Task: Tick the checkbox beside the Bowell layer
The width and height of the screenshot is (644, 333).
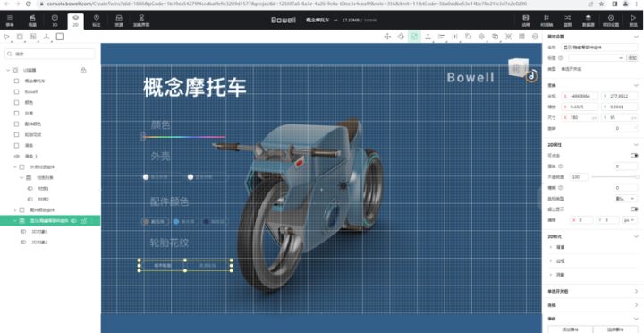Action: pyautogui.click(x=16, y=91)
